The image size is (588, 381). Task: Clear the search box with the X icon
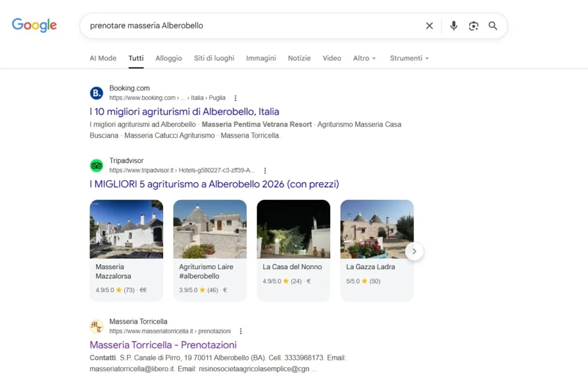click(430, 25)
